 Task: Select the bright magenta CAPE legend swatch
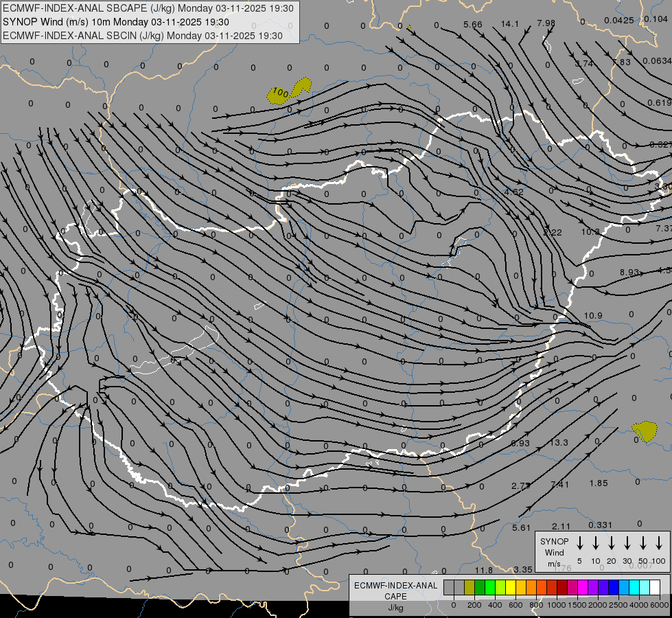(583, 588)
